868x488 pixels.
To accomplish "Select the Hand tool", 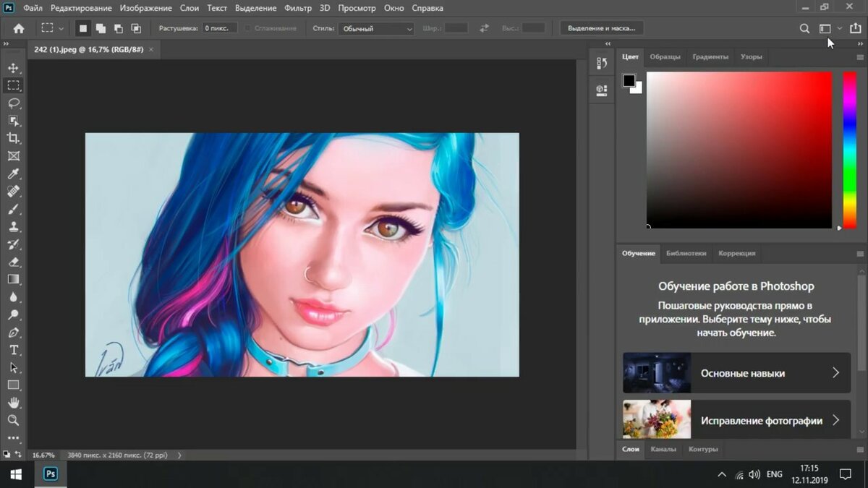I will (x=14, y=403).
